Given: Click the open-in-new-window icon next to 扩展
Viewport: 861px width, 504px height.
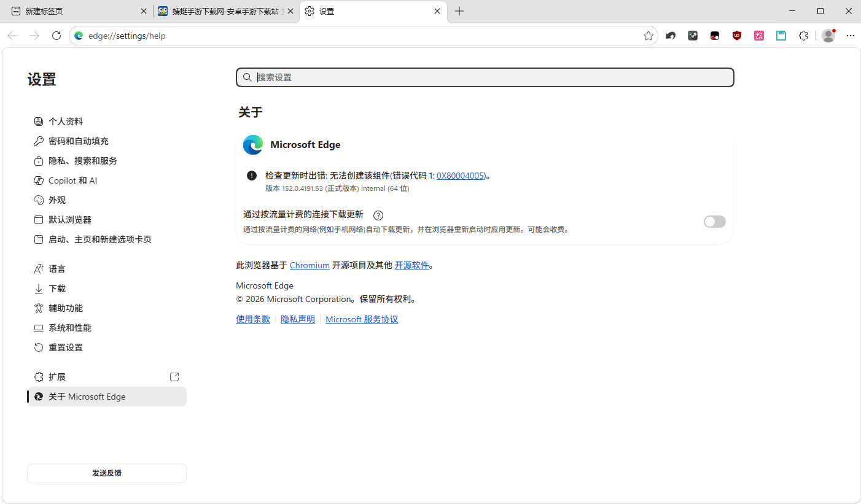Looking at the screenshot, I should click(174, 377).
